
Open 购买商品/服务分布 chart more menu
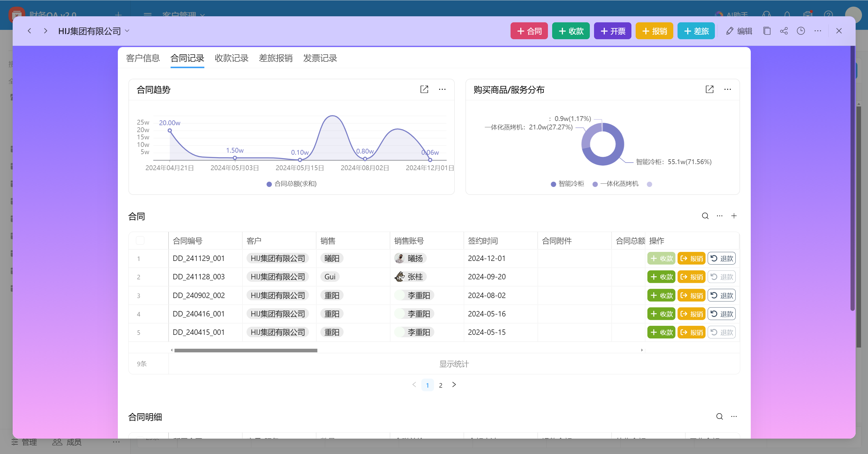[728, 89]
